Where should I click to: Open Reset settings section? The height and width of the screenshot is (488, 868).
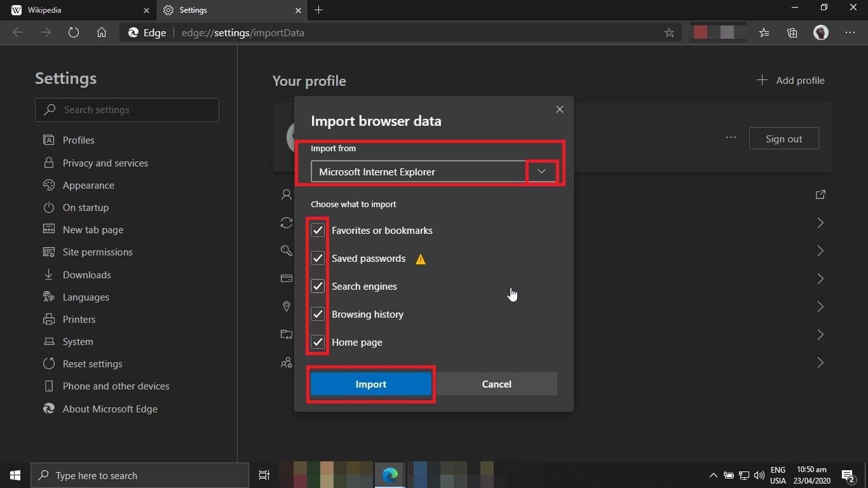coord(92,364)
